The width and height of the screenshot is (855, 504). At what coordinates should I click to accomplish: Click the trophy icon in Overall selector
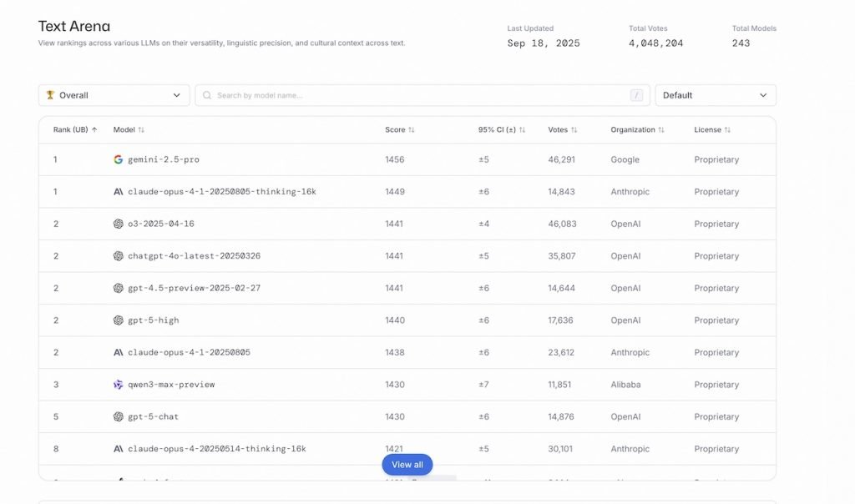click(50, 95)
